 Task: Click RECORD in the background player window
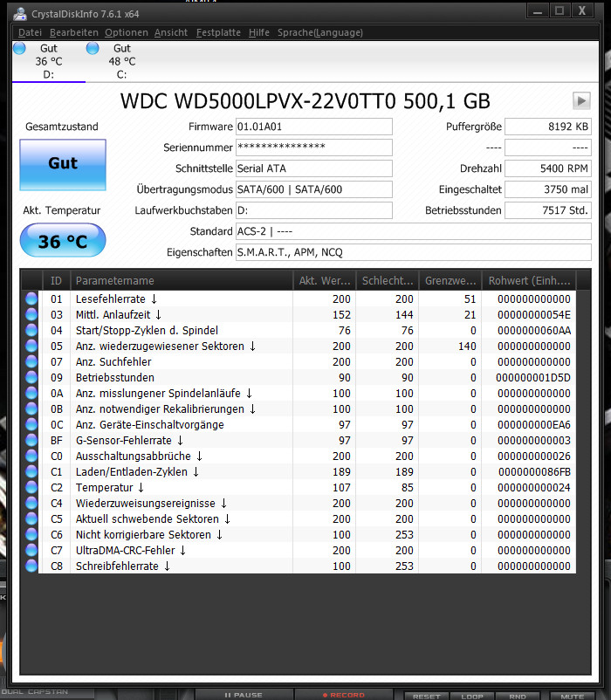(344, 695)
